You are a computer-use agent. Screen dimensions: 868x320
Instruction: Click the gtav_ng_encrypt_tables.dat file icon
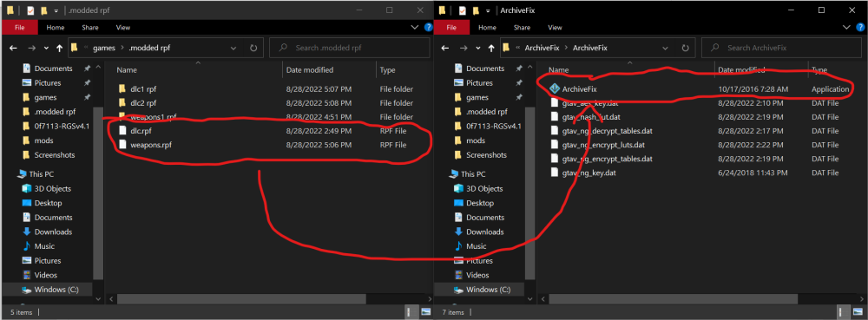tap(554, 159)
